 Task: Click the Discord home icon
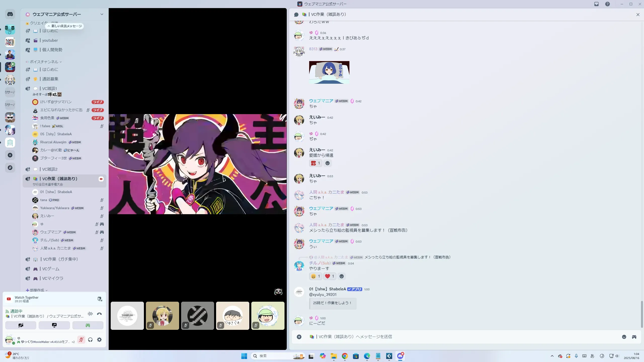point(10,14)
